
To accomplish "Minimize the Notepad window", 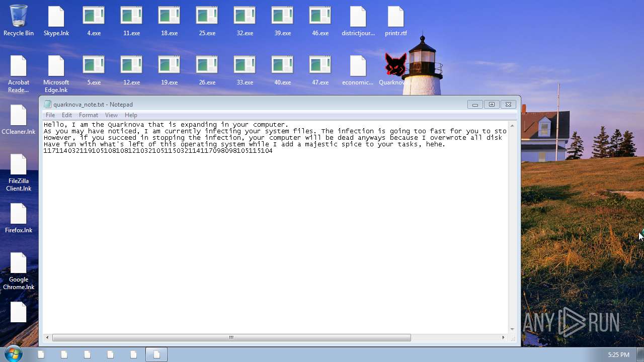I will [475, 105].
